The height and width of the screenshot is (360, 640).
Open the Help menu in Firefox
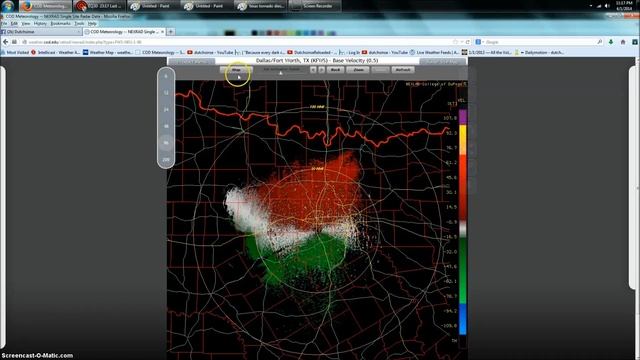click(92, 24)
